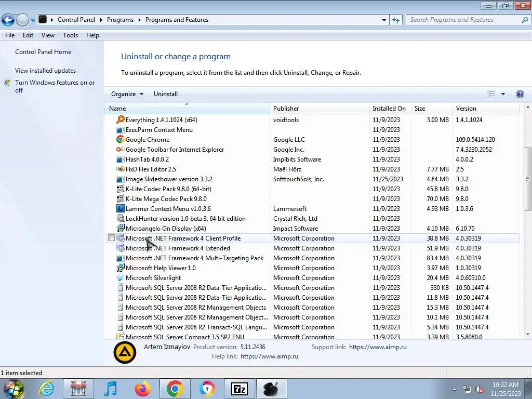This screenshot has height=399, width=532.
Task: Expand the address bar history dropdown
Action: click(384, 20)
